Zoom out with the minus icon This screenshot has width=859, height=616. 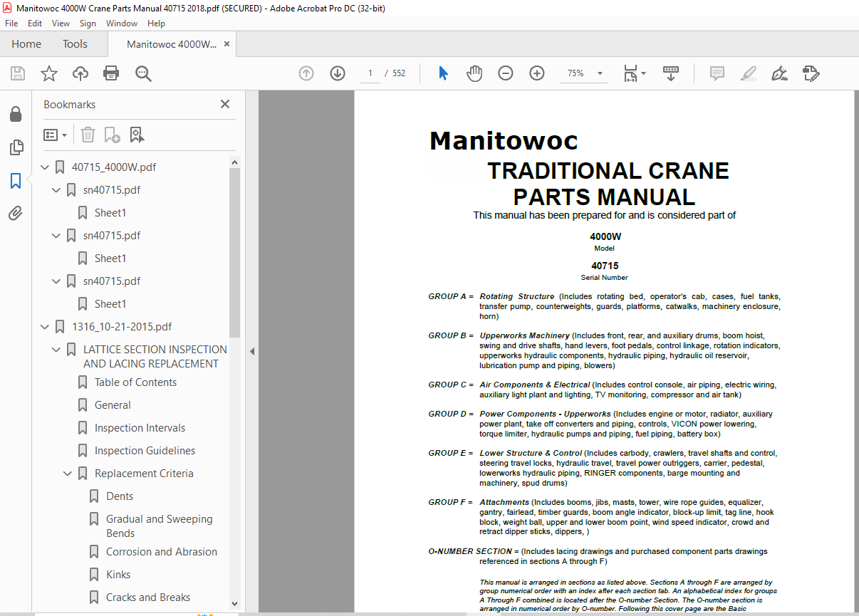tap(506, 73)
